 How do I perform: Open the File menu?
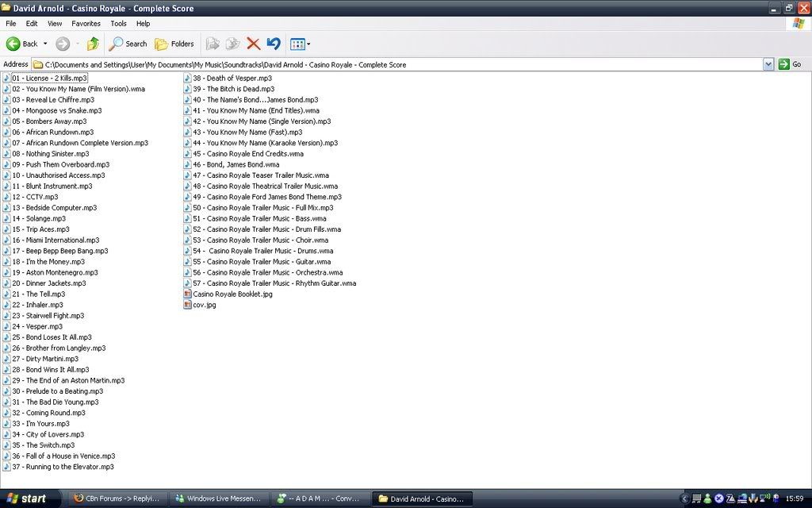coord(11,23)
